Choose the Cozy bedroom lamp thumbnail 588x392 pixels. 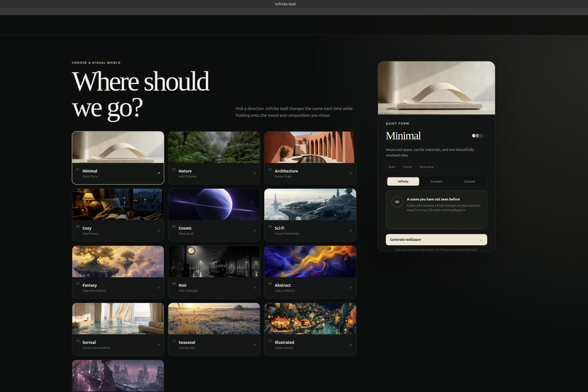[x=118, y=204]
